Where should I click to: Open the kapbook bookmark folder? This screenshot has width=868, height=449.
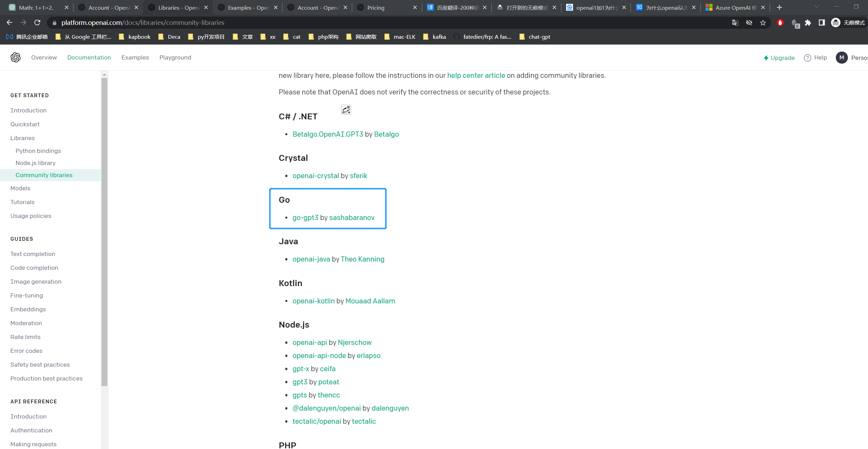tap(135, 37)
